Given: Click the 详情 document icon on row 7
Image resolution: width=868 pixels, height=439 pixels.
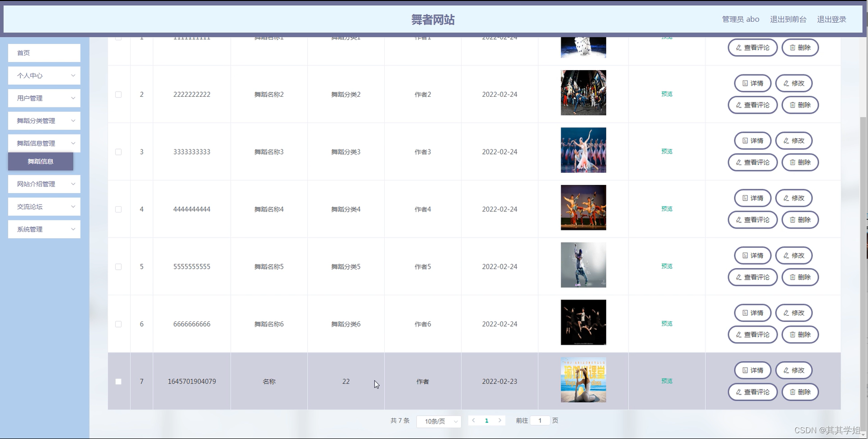Looking at the screenshot, I should tap(745, 370).
